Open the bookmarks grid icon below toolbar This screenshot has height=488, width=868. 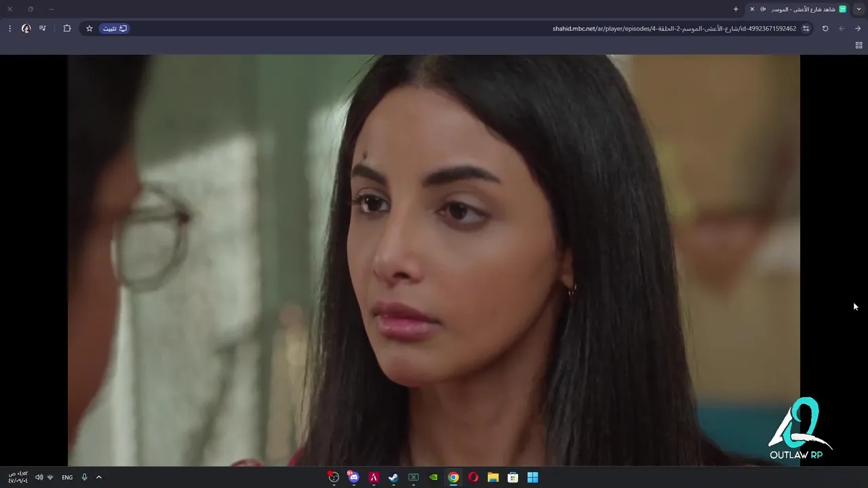point(859,45)
